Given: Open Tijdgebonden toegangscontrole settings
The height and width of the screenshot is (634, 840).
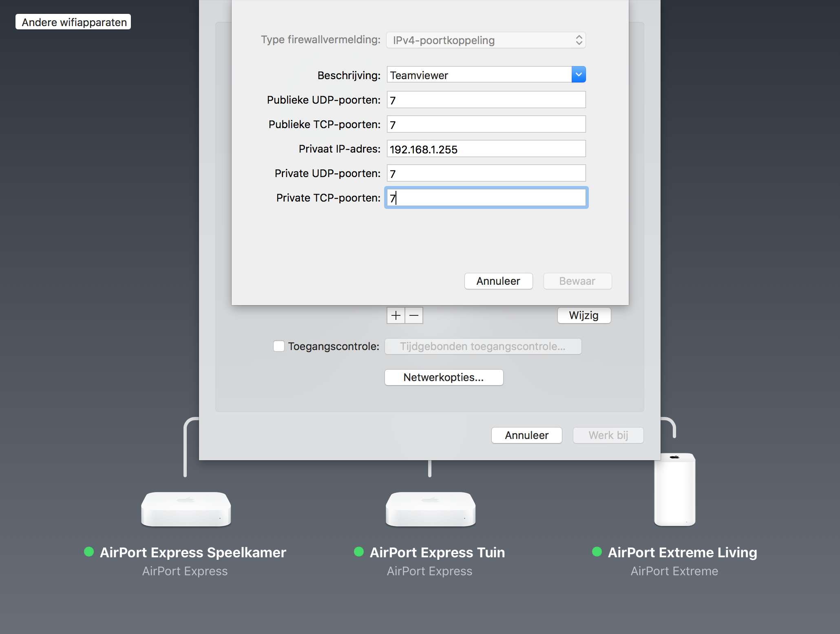Looking at the screenshot, I should (x=483, y=346).
